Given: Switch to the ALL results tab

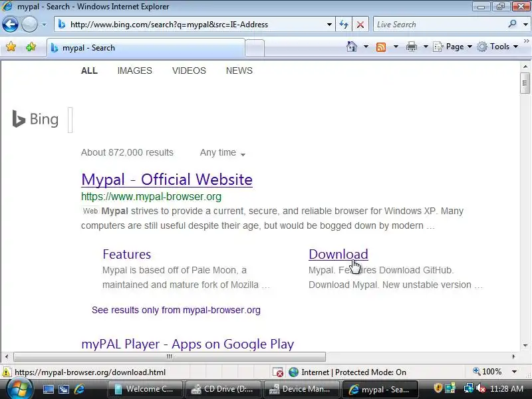Looking at the screenshot, I should pyautogui.click(x=89, y=70).
